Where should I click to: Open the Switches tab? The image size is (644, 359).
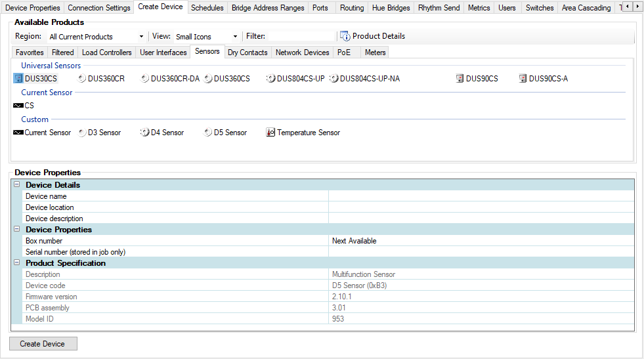tap(540, 8)
